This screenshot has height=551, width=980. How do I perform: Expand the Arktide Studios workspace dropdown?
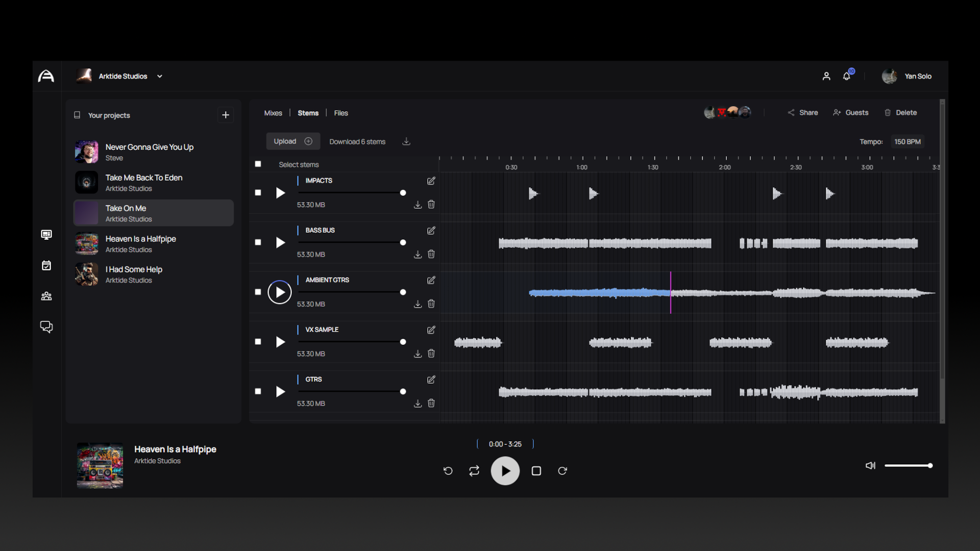[160, 76]
